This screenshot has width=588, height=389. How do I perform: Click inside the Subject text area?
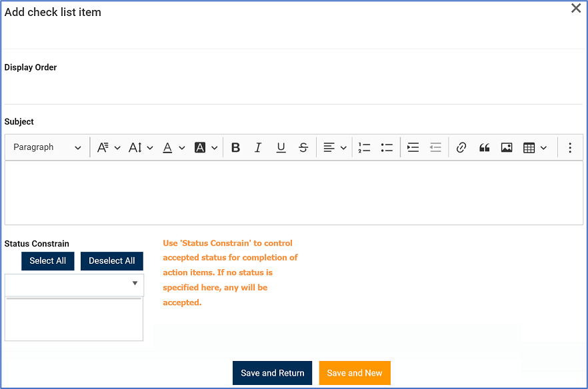point(293,193)
